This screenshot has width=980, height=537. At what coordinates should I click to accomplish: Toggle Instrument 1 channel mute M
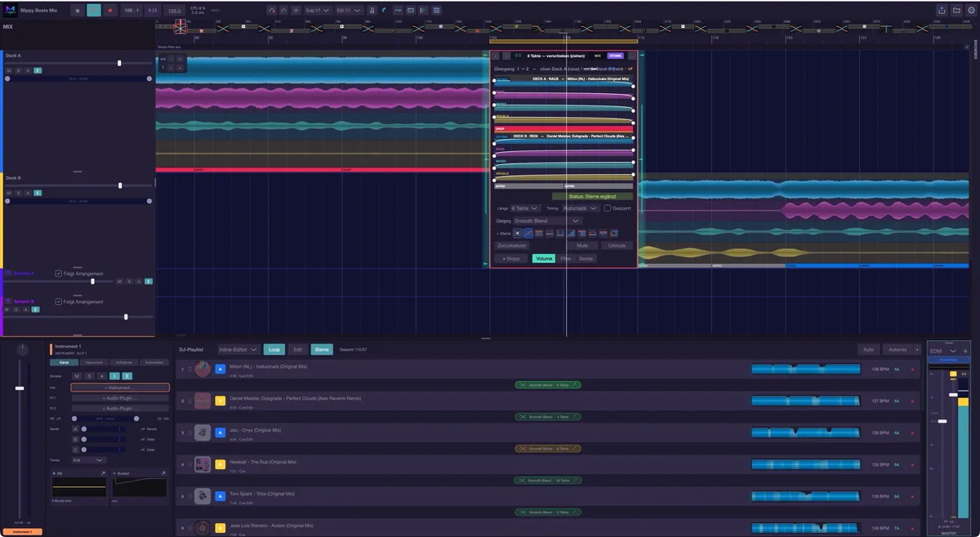tap(77, 376)
